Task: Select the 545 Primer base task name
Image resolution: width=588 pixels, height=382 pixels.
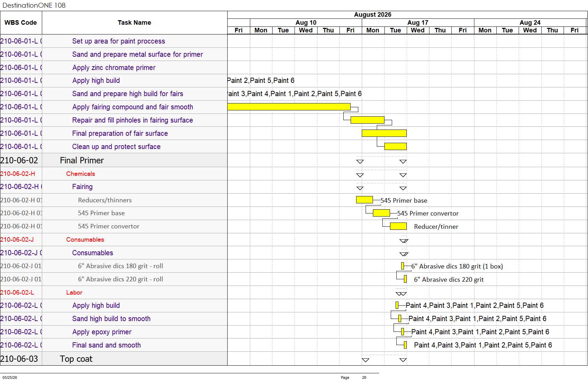Action: 101,213
